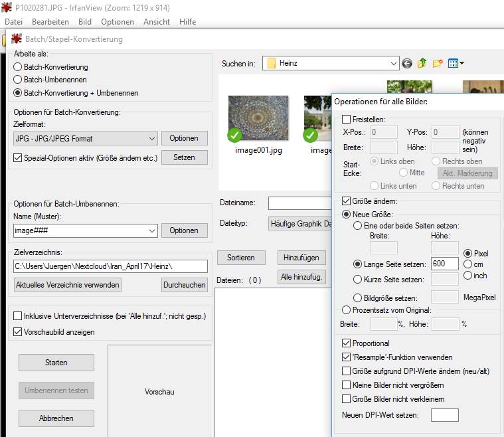Uncheck the Proportional checkbox
This screenshot has width=504, height=437.
pos(347,343)
